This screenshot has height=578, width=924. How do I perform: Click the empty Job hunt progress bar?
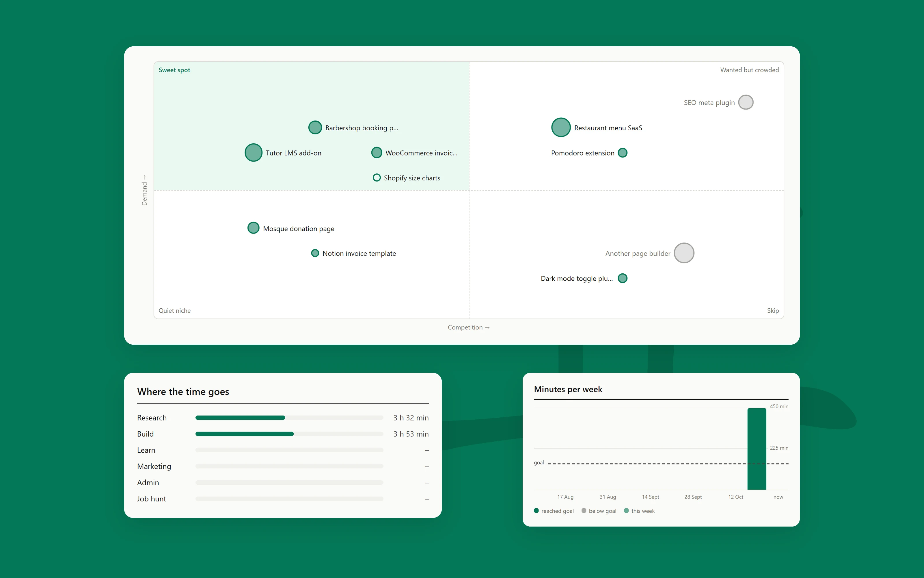(x=289, y=499)
